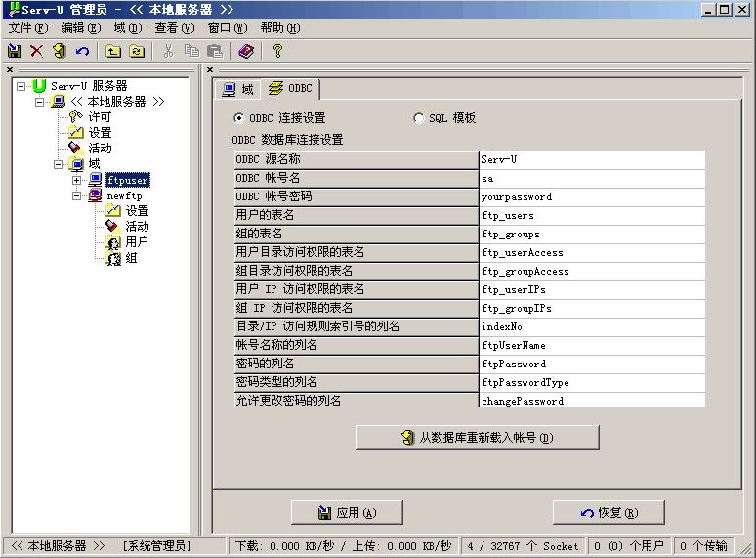Collapse the newftp domain node
This screenshot has height=558, width=756.
point(77,195)
